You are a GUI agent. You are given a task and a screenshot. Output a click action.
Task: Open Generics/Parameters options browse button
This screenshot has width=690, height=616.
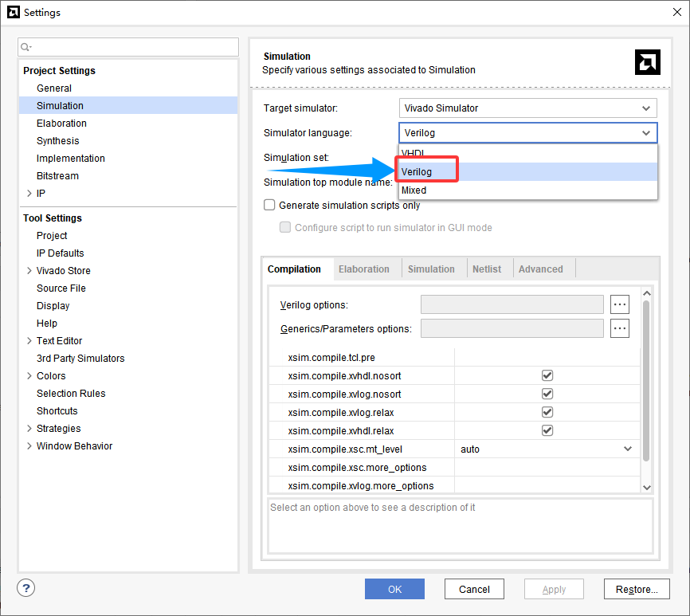point(620,328)
